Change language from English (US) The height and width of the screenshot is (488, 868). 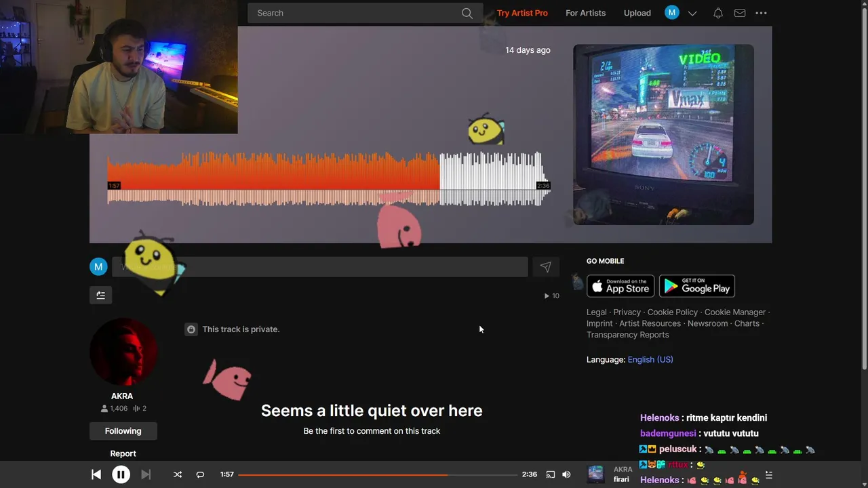650,360
